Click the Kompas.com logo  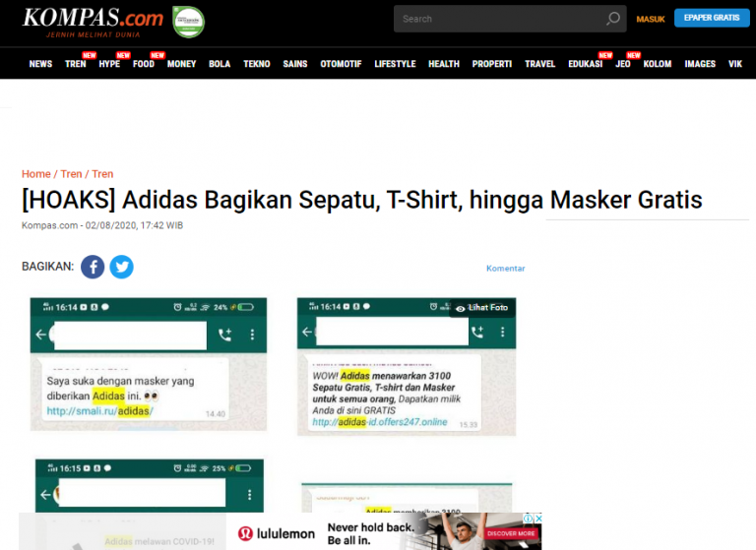[93, 22]
